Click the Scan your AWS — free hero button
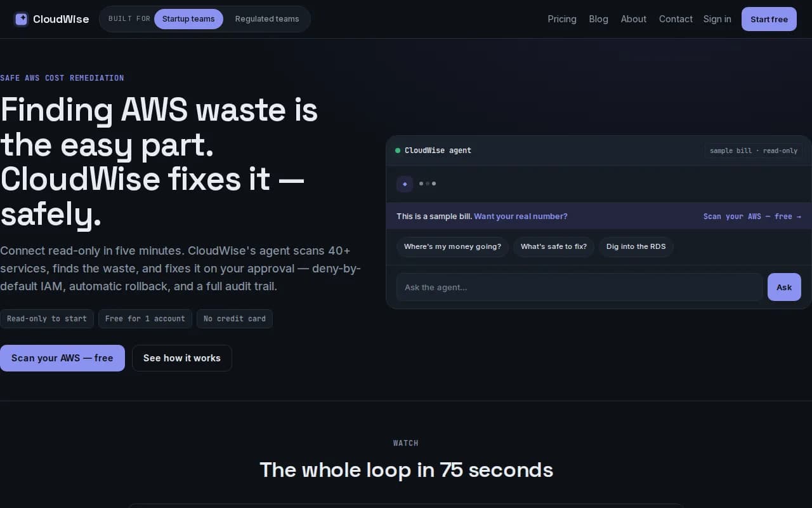 [x=62, y=358]
